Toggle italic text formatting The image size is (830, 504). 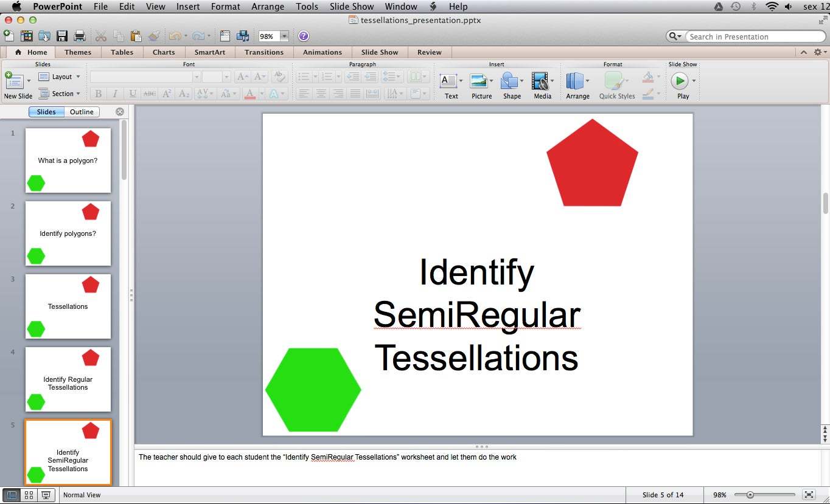click(114, 93)
